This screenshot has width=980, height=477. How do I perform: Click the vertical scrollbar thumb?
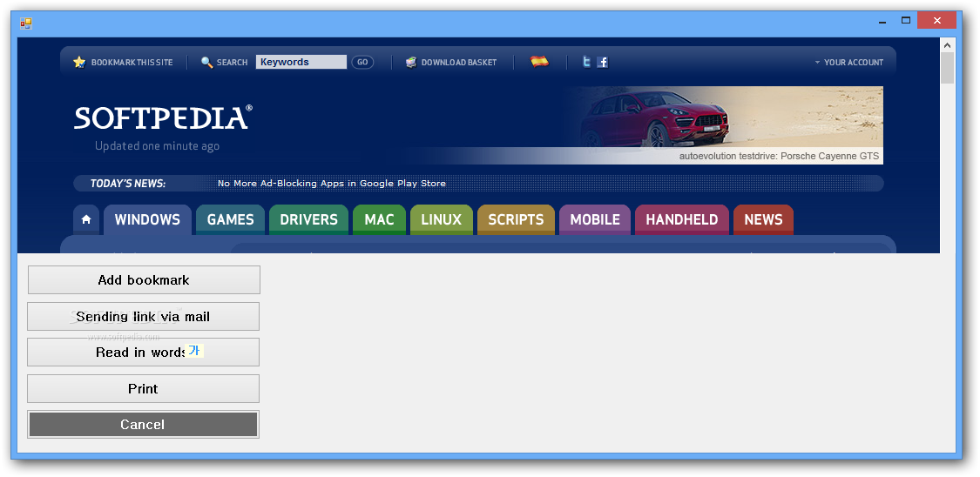(x=948, y=67)
